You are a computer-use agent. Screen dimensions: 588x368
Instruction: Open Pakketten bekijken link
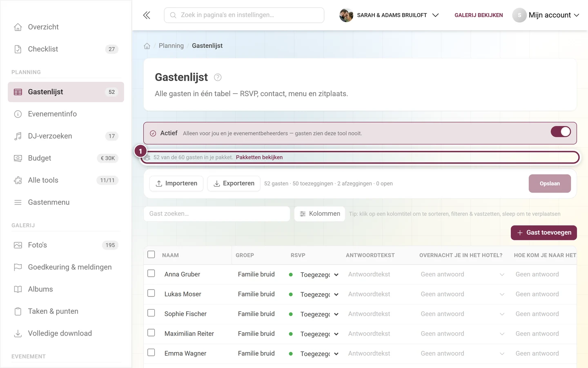[259, 157]
